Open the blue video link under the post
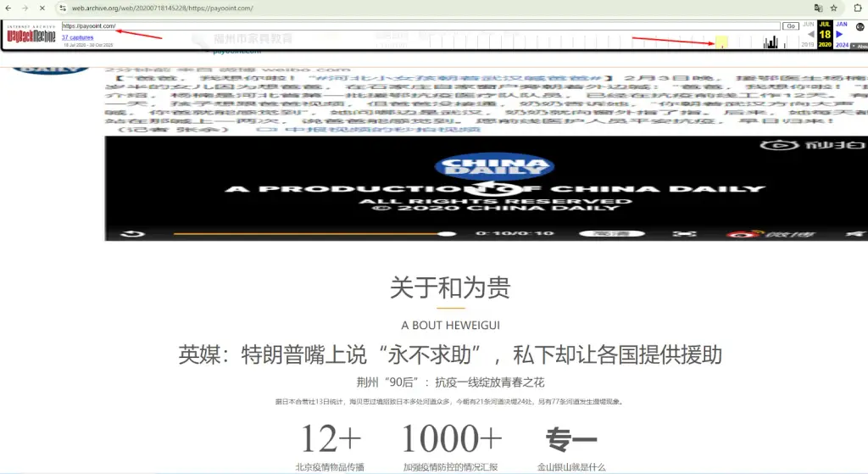Viewport: 868px width, 474px height. point(368,129)
